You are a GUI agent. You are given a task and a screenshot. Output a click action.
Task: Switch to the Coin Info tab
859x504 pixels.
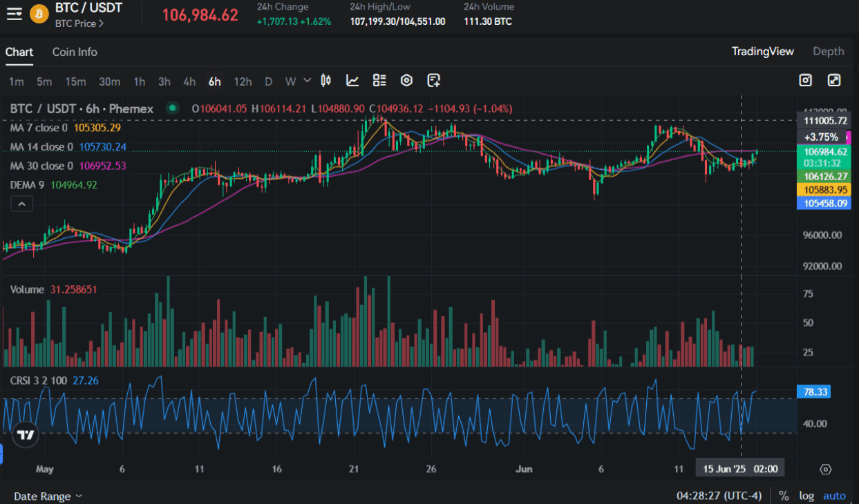tap(75, 52)
